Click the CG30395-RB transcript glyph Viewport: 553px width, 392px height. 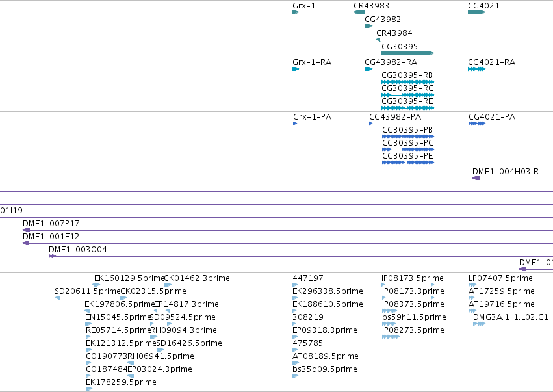(407, 82)
